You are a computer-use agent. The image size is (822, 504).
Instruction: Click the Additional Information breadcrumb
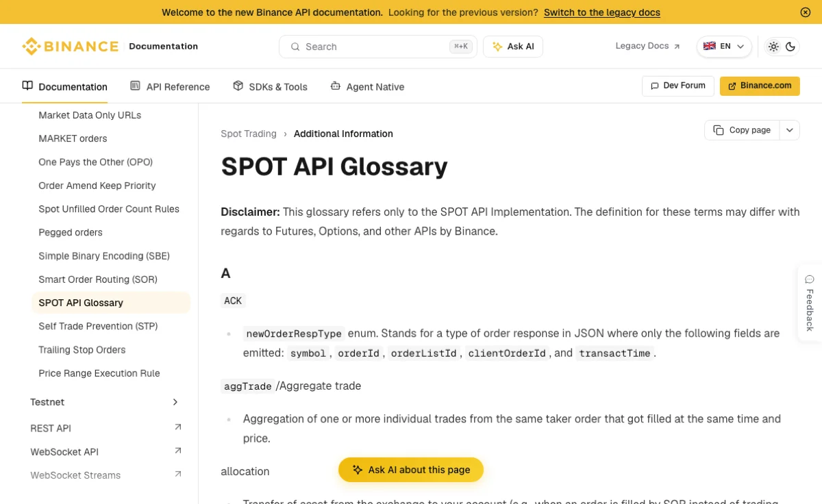(343, 134)
